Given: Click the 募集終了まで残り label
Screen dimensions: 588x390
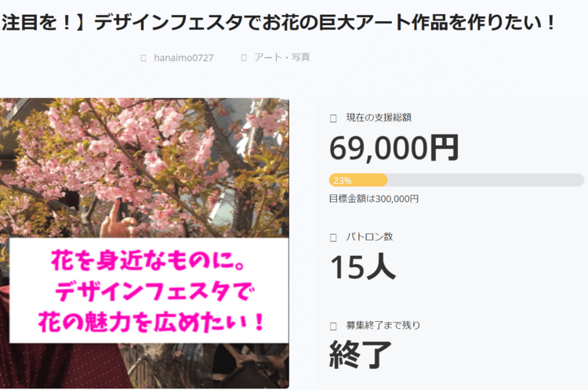Looking at the screenshot, I should [x=383, y=325].
